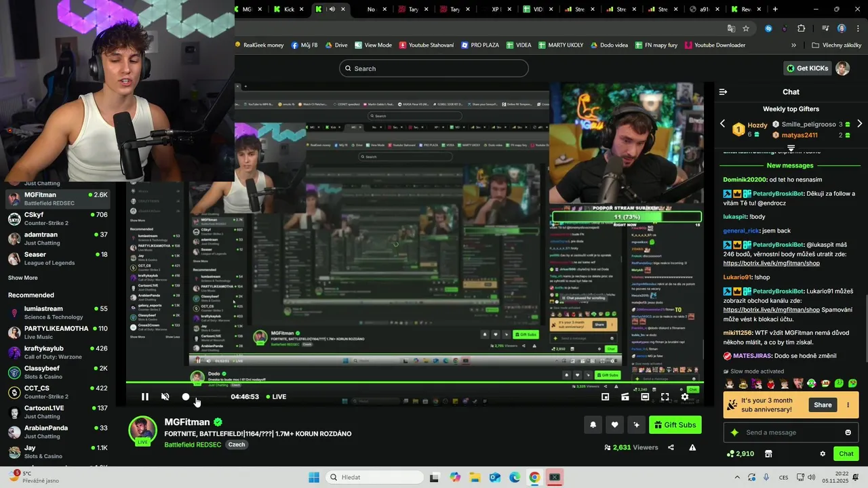The width and height of the screenshot is (868, 488).
Task: Click the Get KICKs button
Action: pyautogui.click(x=807, y=68)
